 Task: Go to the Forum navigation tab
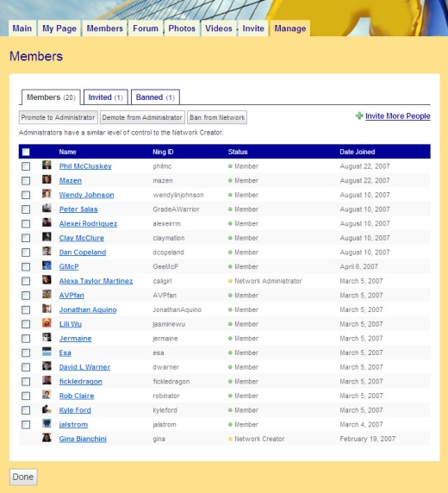click(x=146, y=28)
